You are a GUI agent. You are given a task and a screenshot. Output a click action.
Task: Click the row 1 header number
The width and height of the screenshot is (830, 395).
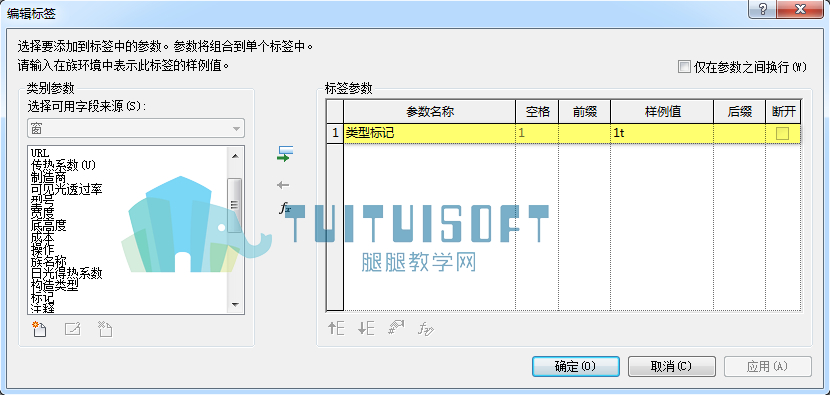[335, 133]
